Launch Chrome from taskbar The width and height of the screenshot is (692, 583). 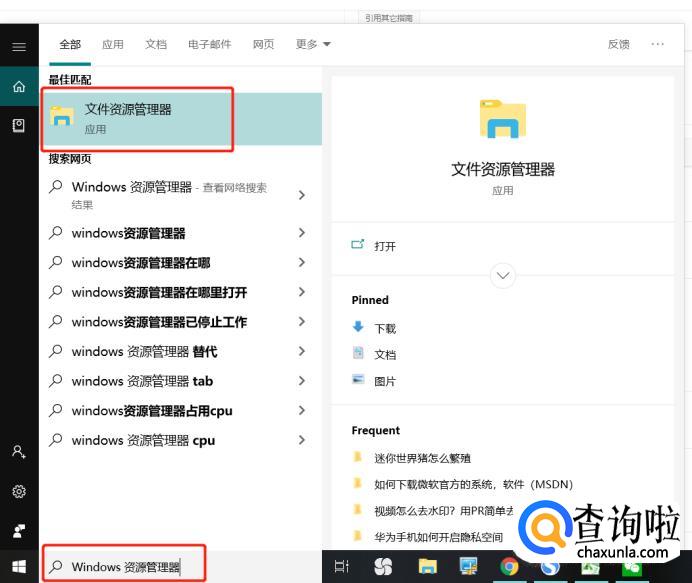coord(509,566)
